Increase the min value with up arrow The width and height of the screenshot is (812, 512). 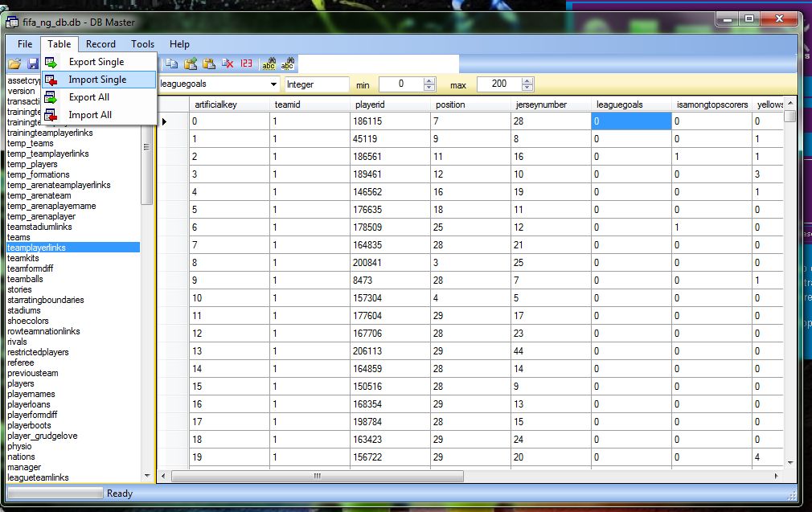[429, 81]
